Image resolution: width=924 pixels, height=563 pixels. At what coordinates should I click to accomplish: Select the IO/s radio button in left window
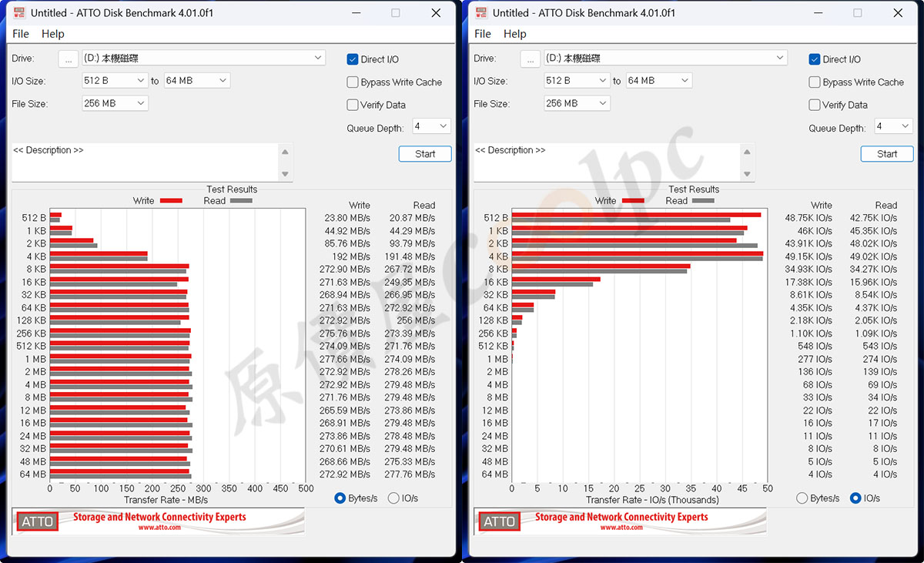pos(393,498)
